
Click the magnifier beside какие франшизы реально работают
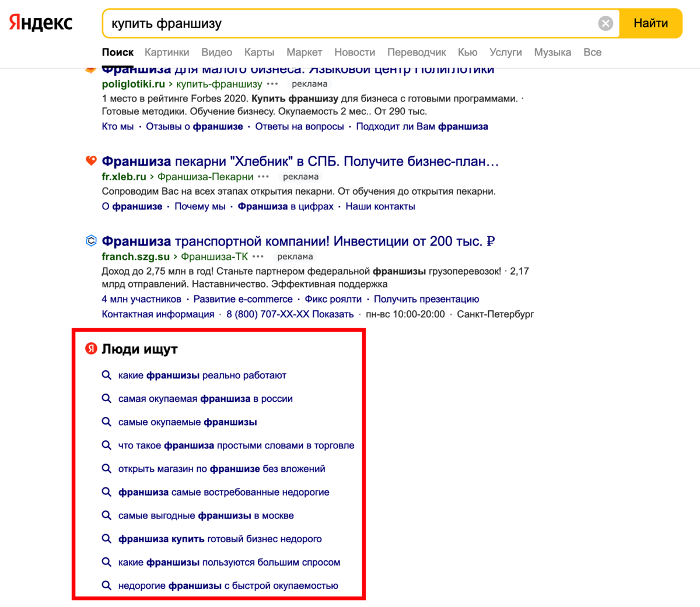(106, 376)
